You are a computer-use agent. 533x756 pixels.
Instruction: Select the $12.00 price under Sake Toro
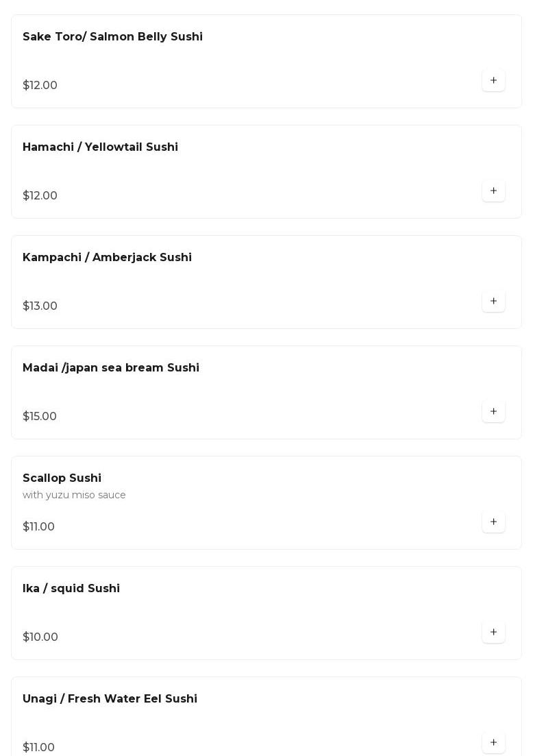pos(40,86)
